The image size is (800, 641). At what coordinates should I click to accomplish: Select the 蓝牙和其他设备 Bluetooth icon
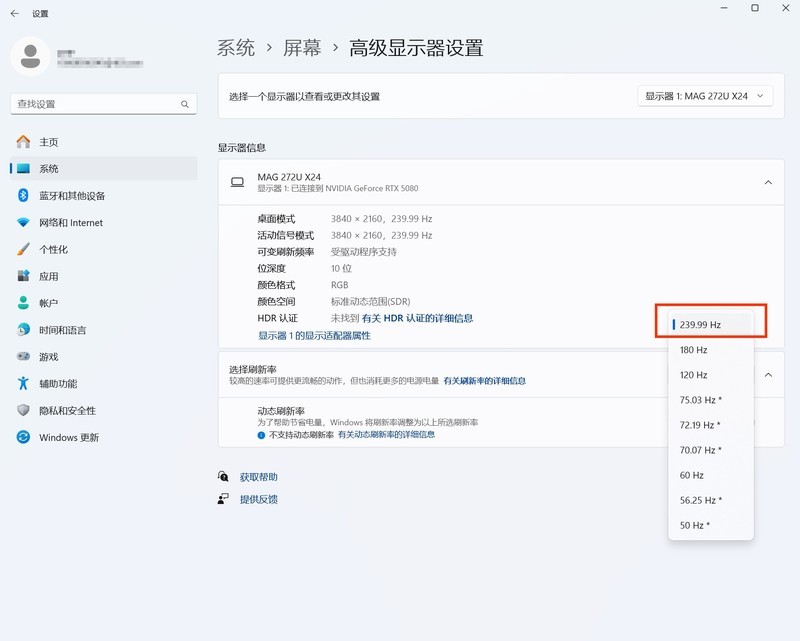23,196
